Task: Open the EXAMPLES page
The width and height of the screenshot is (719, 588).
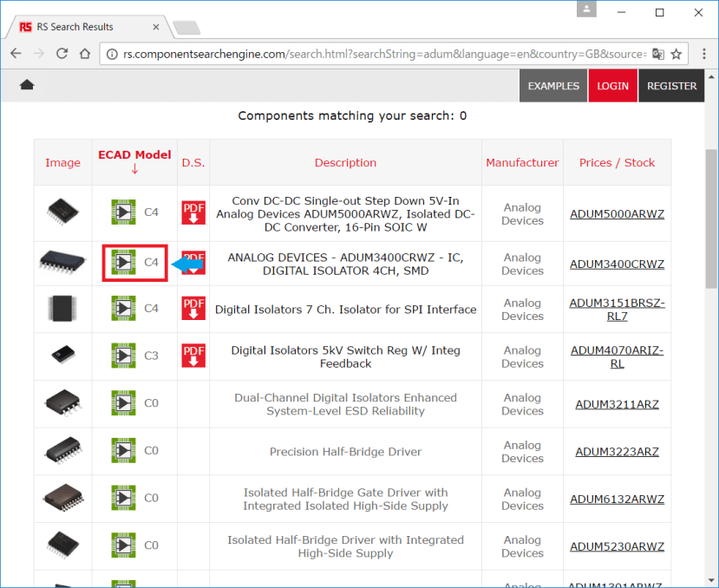Action: coord(553,86)
